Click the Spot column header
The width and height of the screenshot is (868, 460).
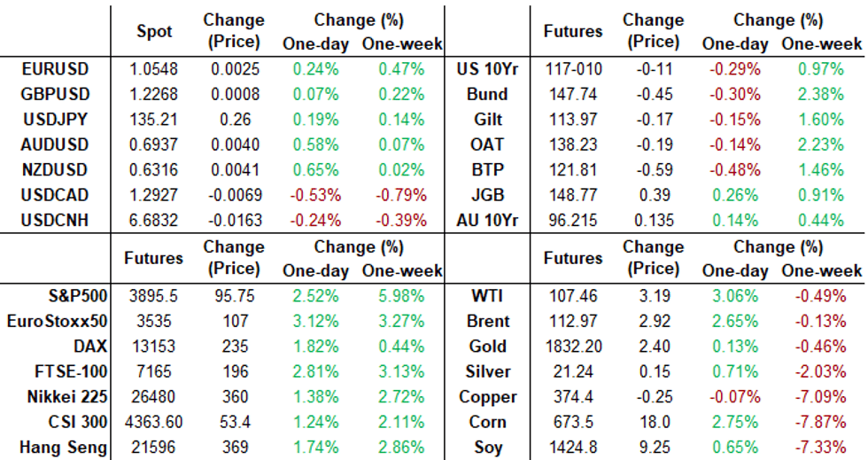(154, 31)
